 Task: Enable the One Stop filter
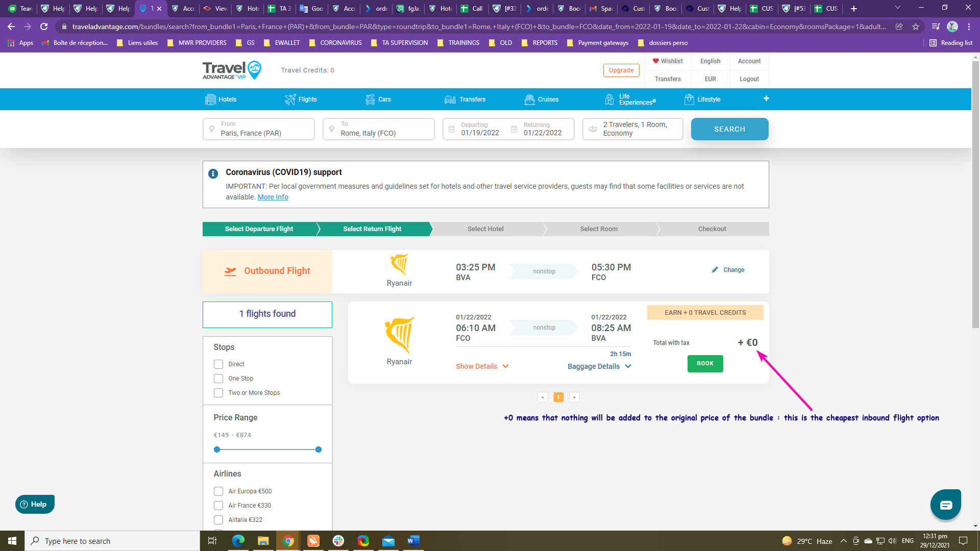[x=218, y=379]
